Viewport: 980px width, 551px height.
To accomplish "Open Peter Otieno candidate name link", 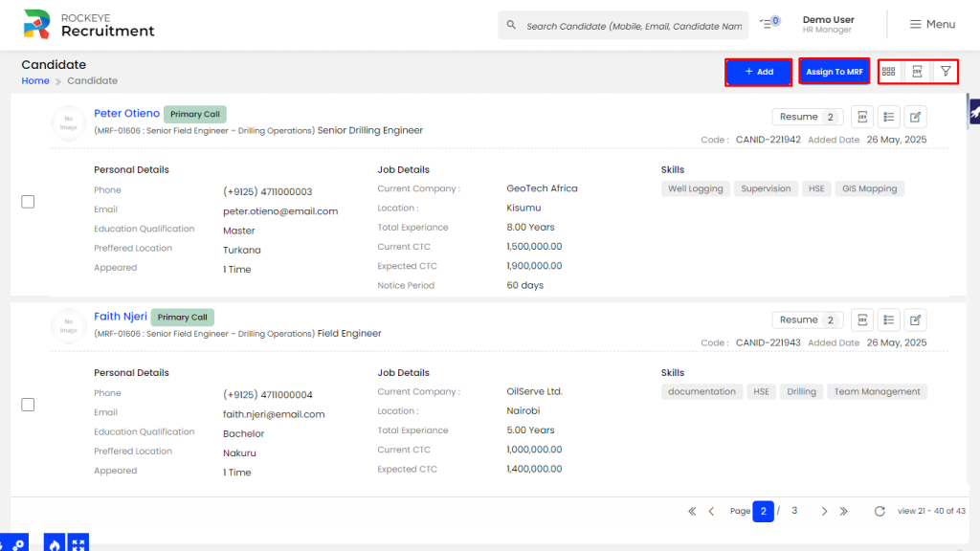I will (x=127, y=113).
